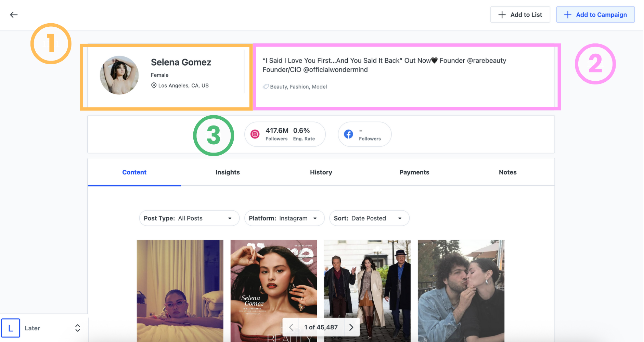The image size is (644, 342).
Task: Click the tag icon beside Beauty, Fashion, Model
Action: pos(266,87)
